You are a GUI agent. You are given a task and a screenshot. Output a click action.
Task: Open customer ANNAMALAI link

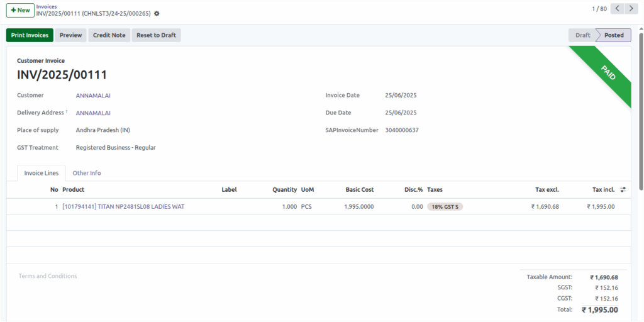pyautogui.click(x=93, y=96)
